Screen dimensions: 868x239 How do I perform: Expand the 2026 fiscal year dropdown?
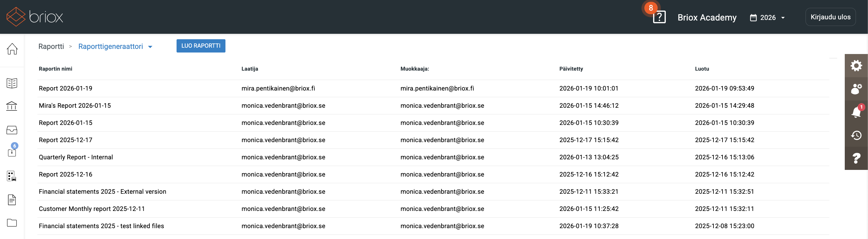point(767,18)
